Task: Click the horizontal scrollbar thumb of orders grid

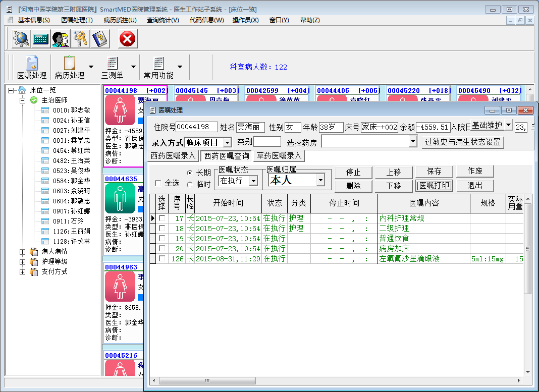Action: (207, 380)
